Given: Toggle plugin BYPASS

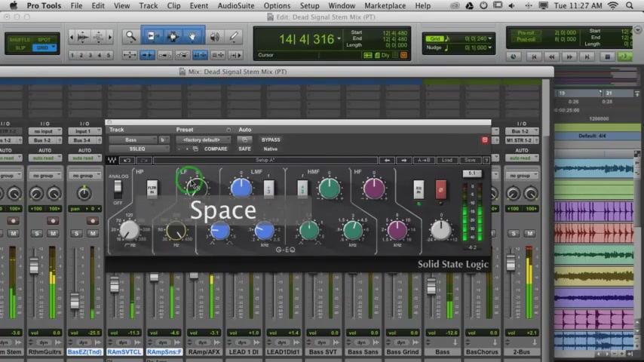Looking at the screenshot, I should pos(271,140).
